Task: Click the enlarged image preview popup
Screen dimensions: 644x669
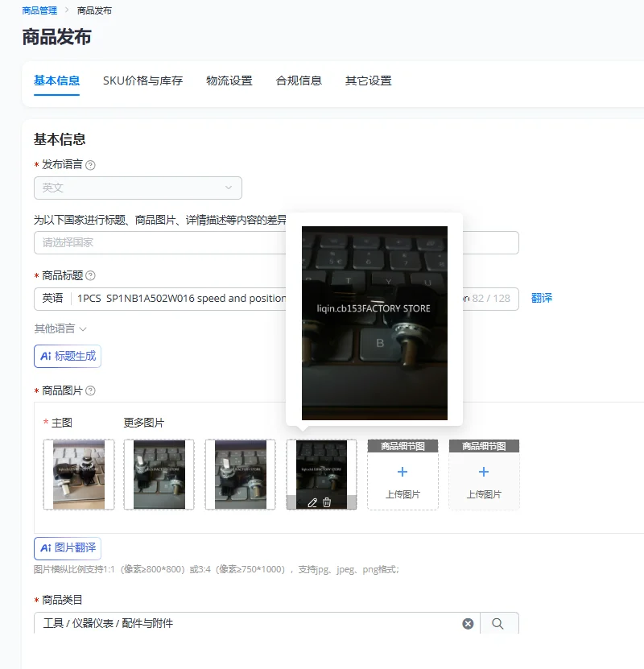Action: [x=374, y=323]
